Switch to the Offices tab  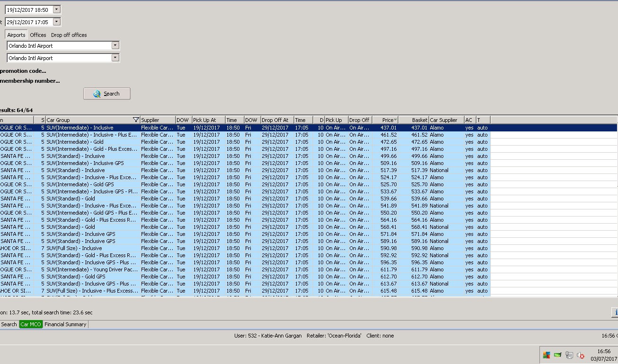coord(38,35)
